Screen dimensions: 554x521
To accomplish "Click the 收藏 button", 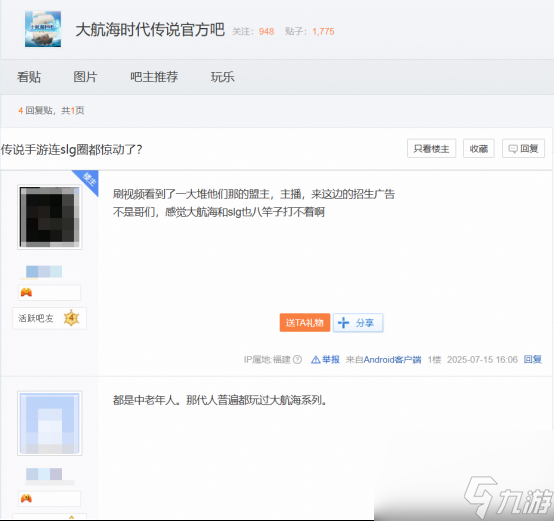I will pyautogui.click(x=479, y=149).
